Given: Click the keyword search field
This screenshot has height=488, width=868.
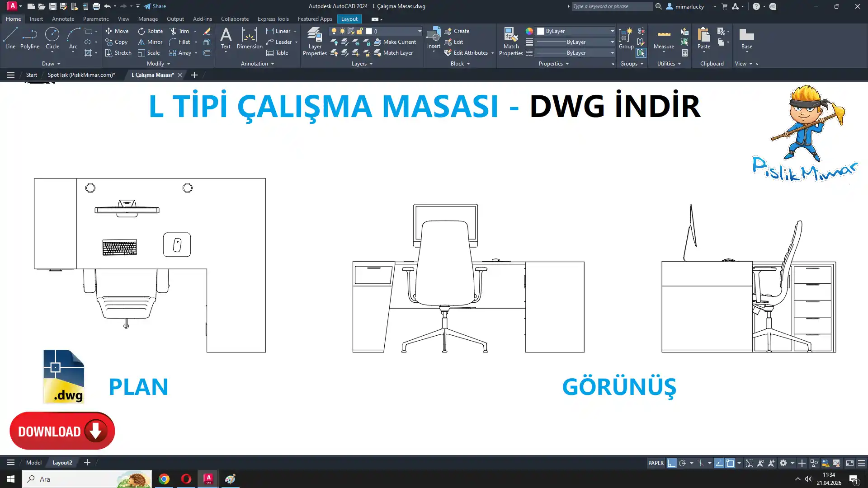Looking at the screenshot, I should coord(612,6).
